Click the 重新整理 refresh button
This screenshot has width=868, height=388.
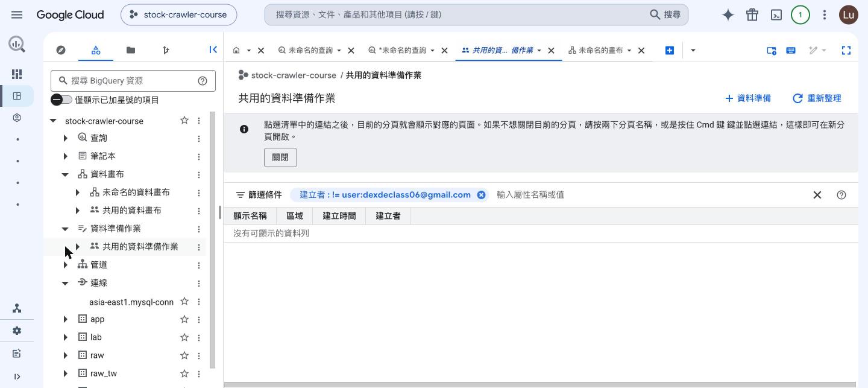pyautogui.click(x=817, y=98)
